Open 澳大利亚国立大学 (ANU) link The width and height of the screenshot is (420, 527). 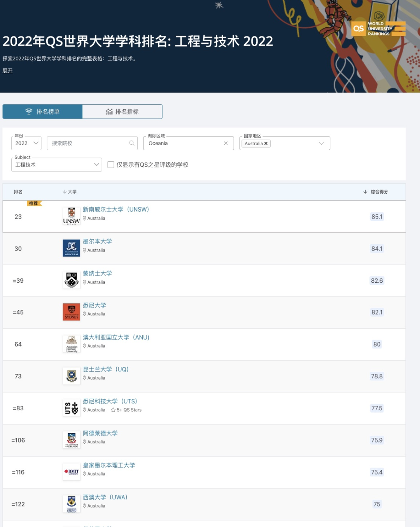point(116,337)
